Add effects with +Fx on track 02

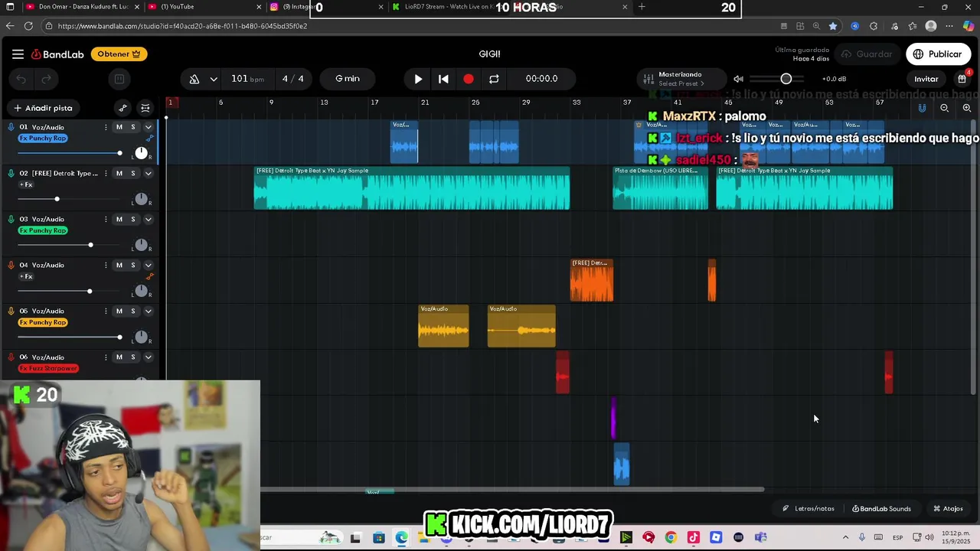(x=26, y=184)
